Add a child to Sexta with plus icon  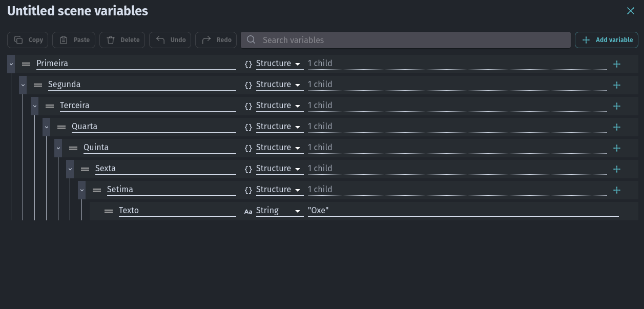pos(617,169)
